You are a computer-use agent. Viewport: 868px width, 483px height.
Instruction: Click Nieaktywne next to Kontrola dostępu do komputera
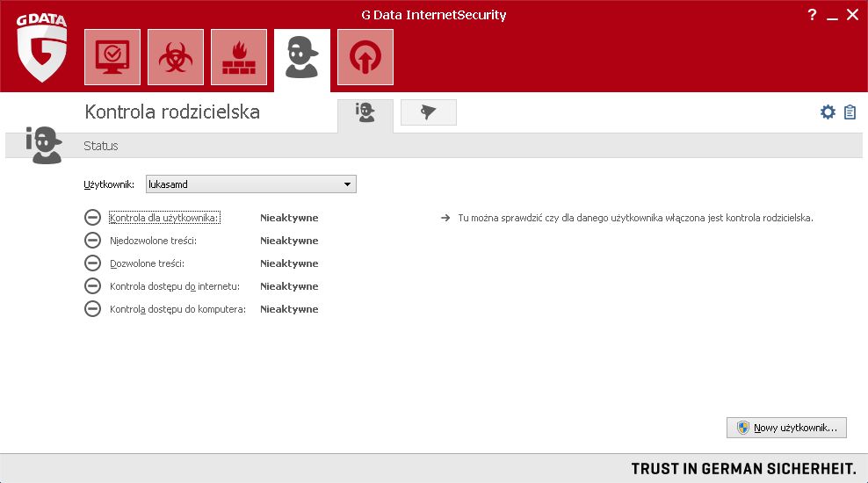pos(289,309)
